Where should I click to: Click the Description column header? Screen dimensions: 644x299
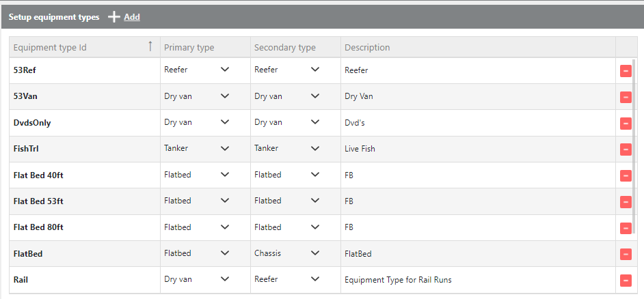(x=367, y=48)
